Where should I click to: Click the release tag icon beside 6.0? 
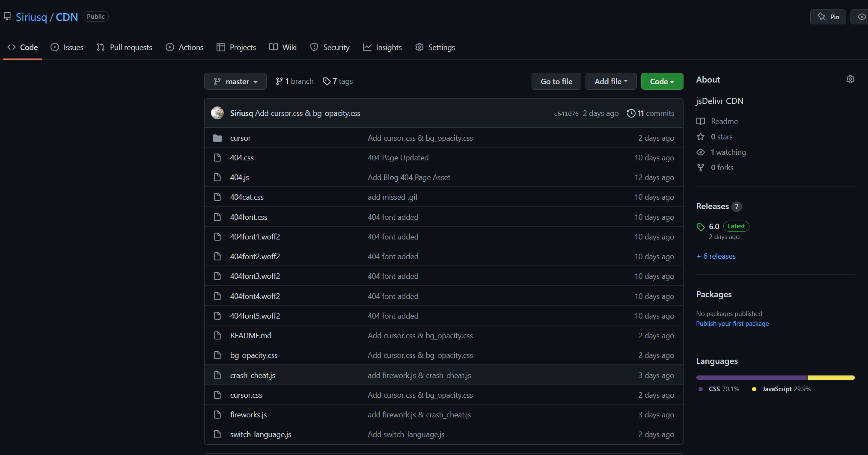[701, 227]
